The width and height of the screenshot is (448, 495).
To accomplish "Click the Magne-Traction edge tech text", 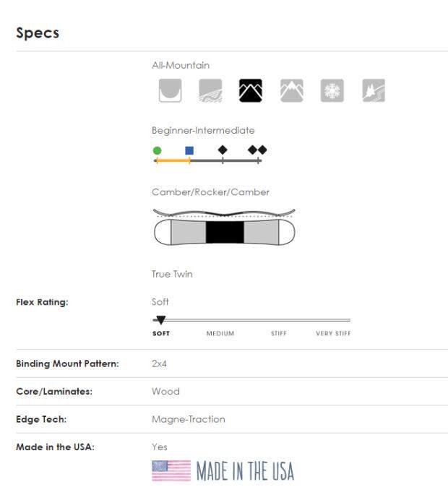I will 188,419.
